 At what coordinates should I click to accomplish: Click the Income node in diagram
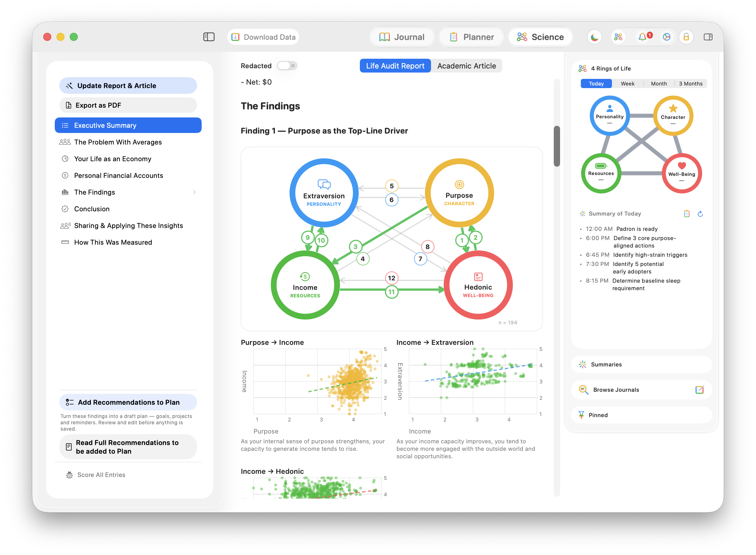point(305,285)
